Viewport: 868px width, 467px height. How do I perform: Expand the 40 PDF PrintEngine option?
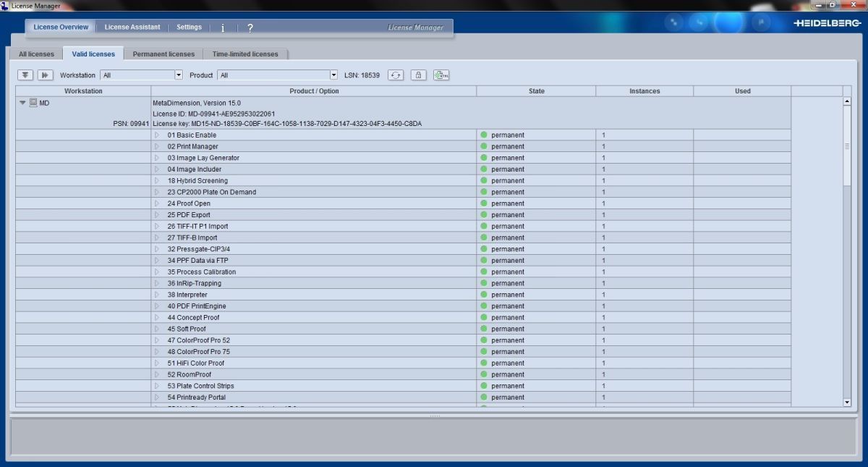point(157,306)
